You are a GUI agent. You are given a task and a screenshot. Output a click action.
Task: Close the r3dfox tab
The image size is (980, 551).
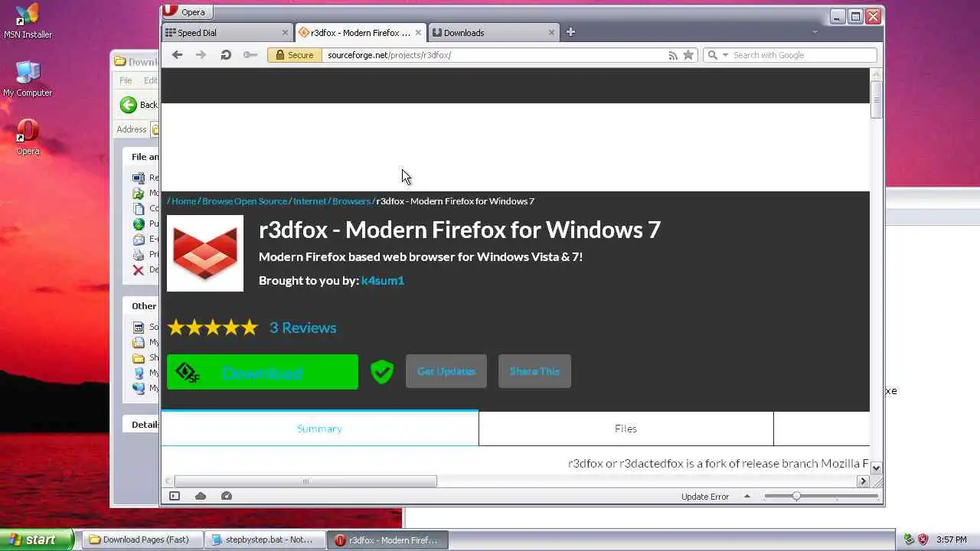click(418, 33)
